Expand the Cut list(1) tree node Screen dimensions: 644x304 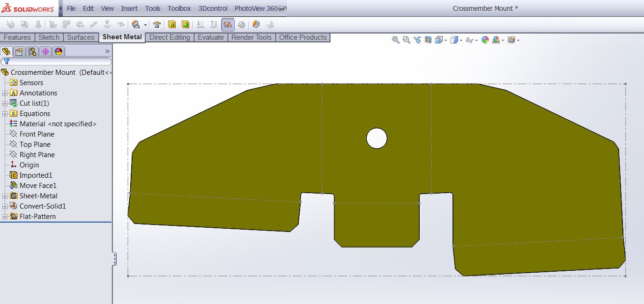click(x=5, y=103)
